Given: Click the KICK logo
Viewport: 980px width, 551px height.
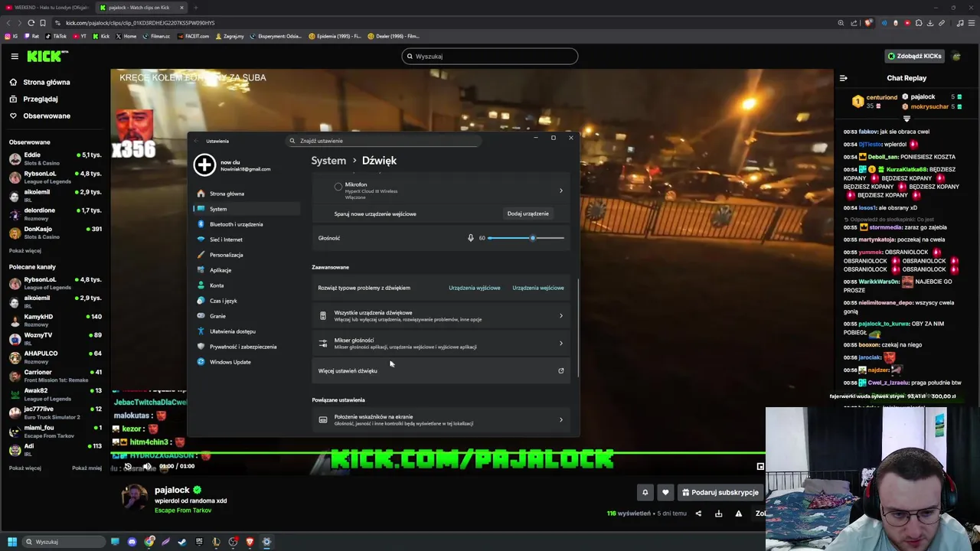Looking at the screenshot, I should [x=47, y=56].
